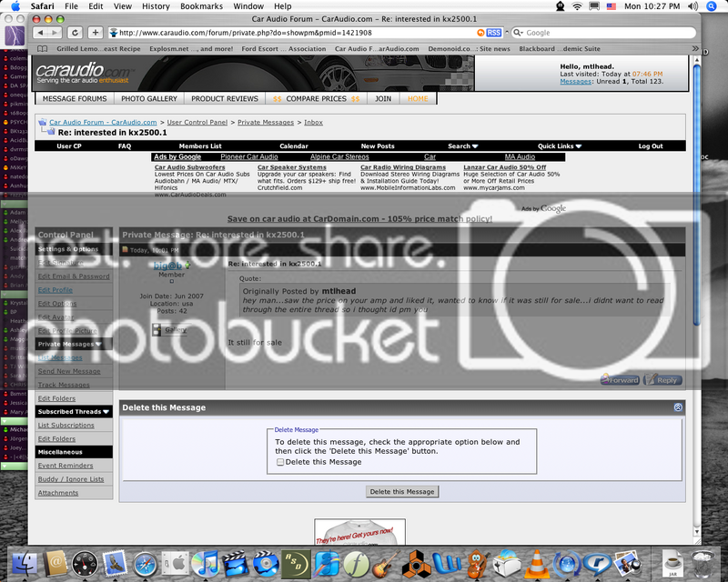
Task: Open Dashboard from the Dock
Action: click(x=85, y=564)
